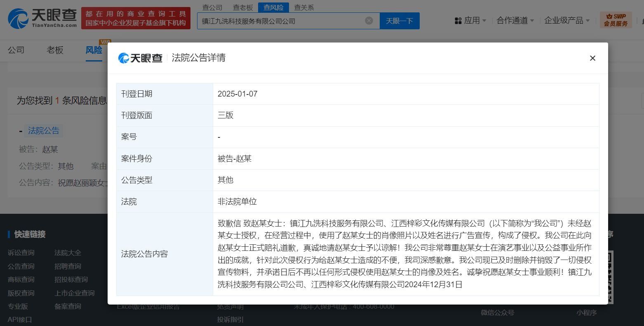Image resolution: width=644 pixels, height=326 pixels.
Task: Click the 微信公众号 footer label
Action: (497, 312)
